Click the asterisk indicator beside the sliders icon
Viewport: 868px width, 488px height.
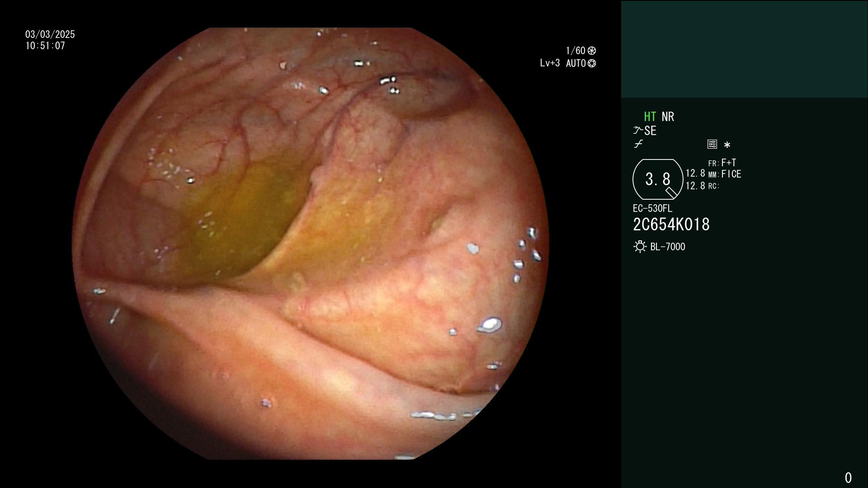tap(727, 145)
